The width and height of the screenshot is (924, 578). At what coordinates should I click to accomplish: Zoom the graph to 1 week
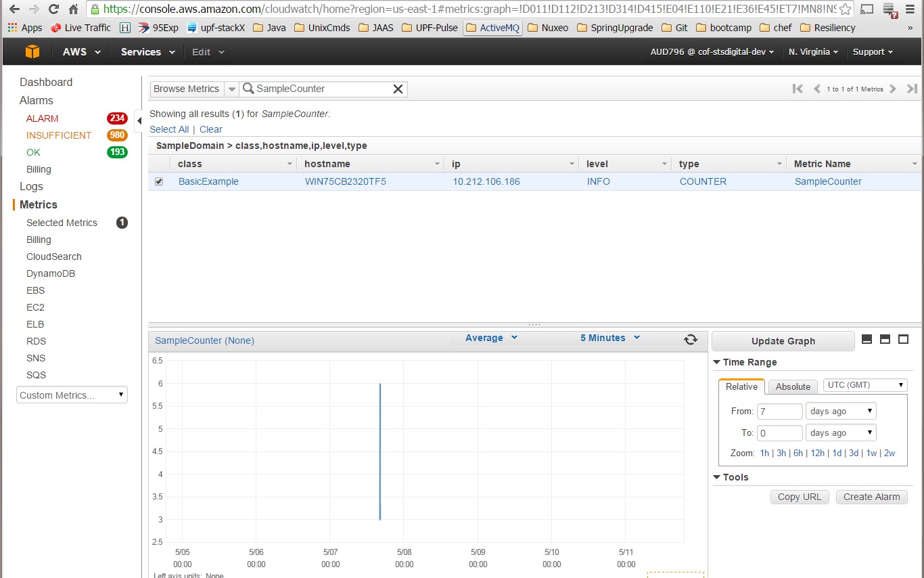[871, 453]
